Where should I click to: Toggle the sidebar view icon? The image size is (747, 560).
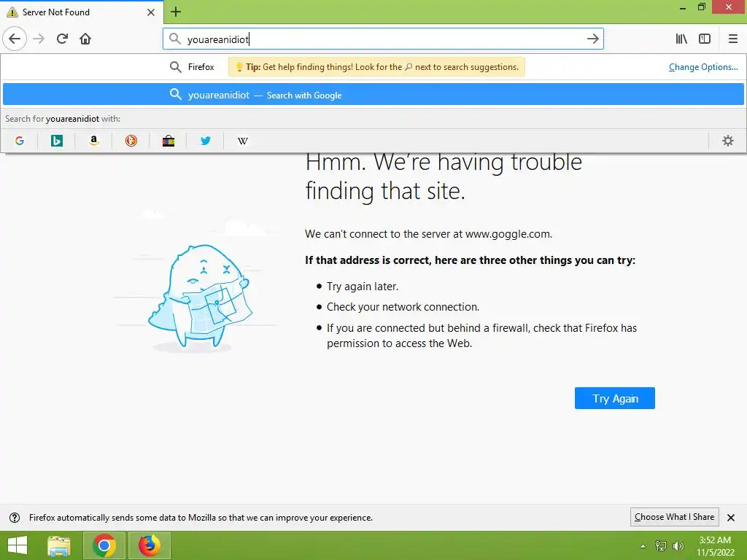(x=705, y=39)
